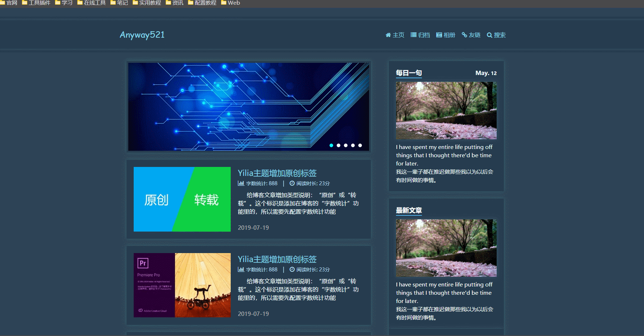
Task: Click the 最新文章 heading
Action: pyautogui.click(x=409, y=210)
